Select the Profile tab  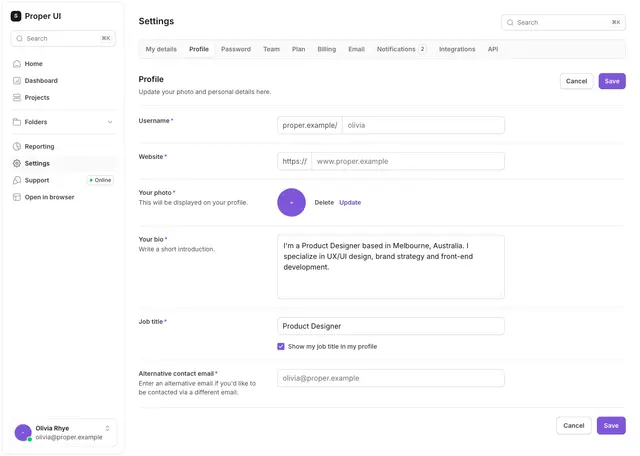pos(199,49)
